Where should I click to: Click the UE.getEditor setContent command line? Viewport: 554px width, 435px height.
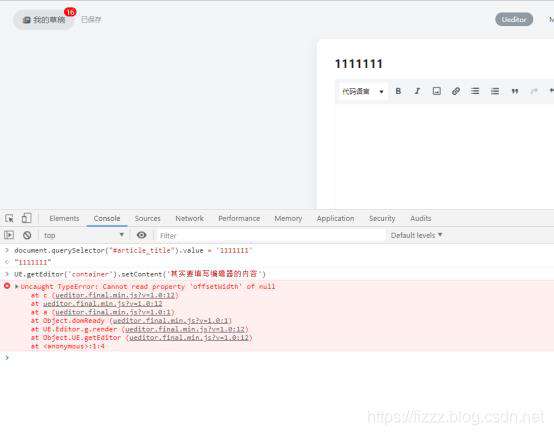(x=140, y=274)
